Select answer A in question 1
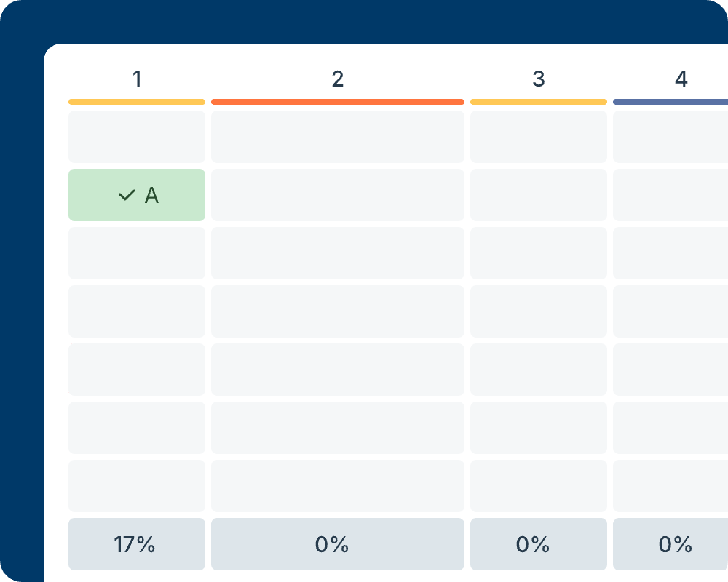The image size is (728, 582). coord(137,195)
